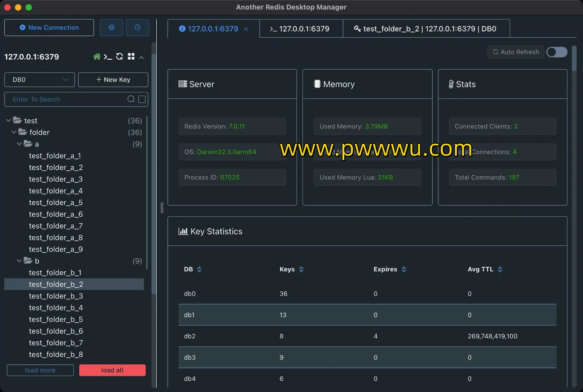Click the db1 row in Key Statistics
Screen dimensions: 583x392
point(367,315)
